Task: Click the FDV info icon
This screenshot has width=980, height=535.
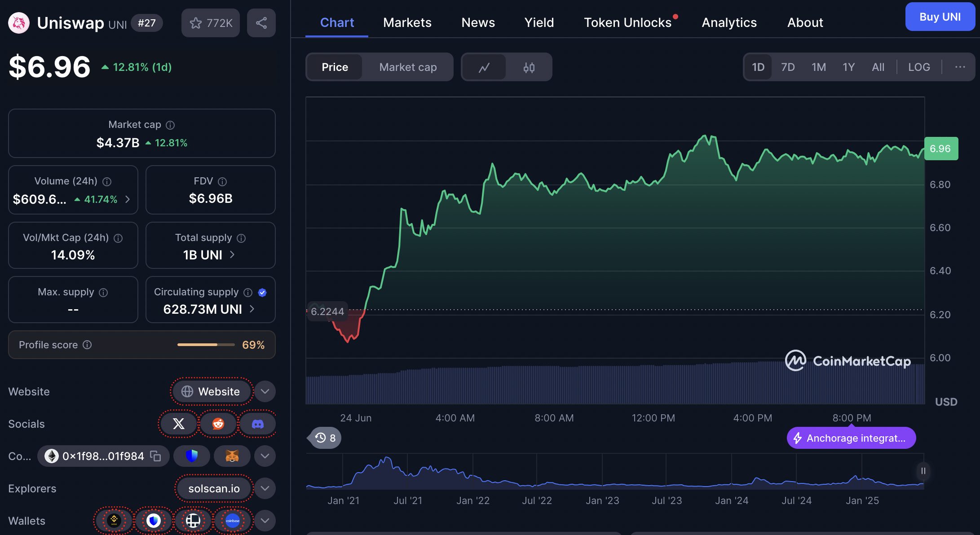Action: coord(222,181)
